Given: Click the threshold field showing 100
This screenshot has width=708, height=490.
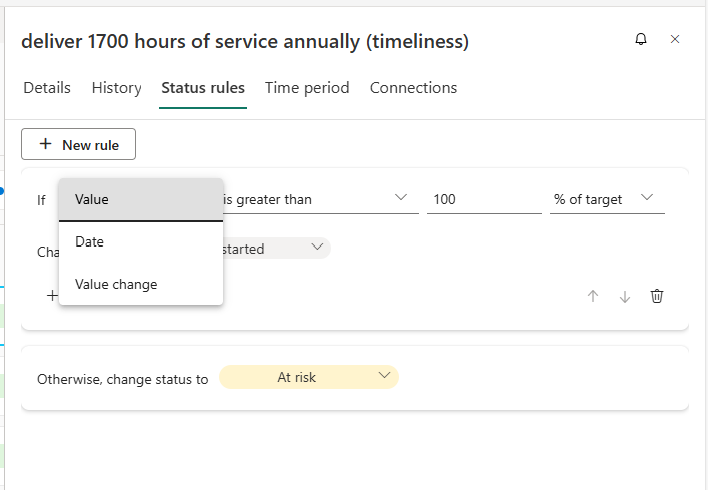Looking at the screenshot, I should coord(481,199).
